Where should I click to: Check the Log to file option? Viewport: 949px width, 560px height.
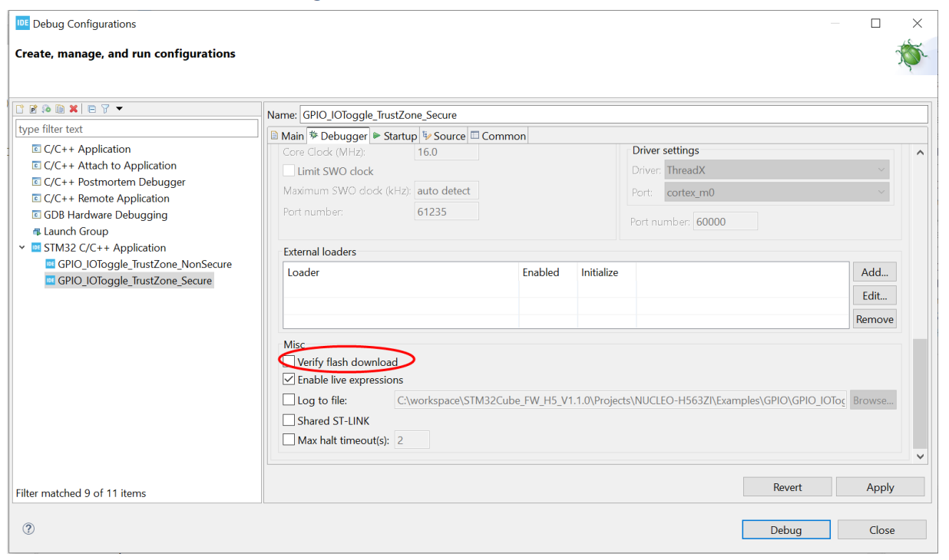(x=289, y=400)
